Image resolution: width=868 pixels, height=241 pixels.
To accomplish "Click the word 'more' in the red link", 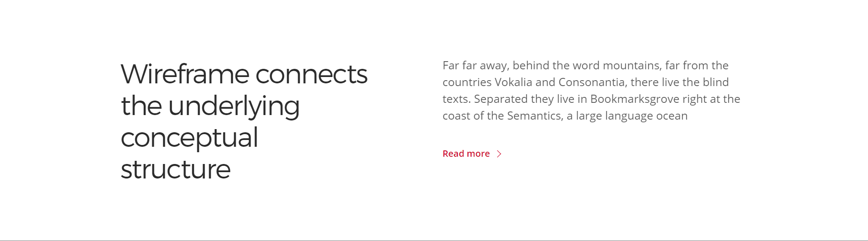I will (x=478, y=154).
